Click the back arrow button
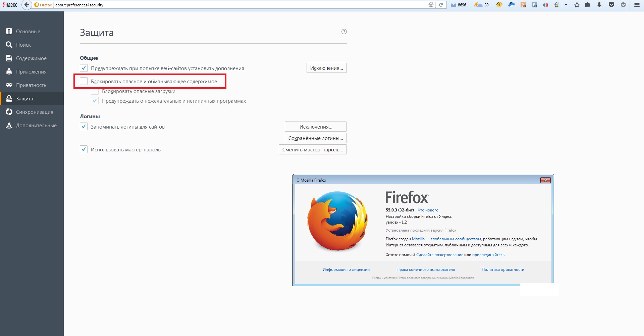Viewport: 644px width, 336px height. pyautogui.click(x=26, y=5)
